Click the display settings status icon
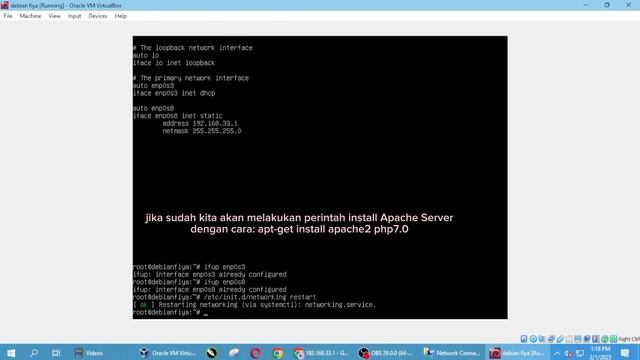640x360 pixels. (x=578, y=339)
